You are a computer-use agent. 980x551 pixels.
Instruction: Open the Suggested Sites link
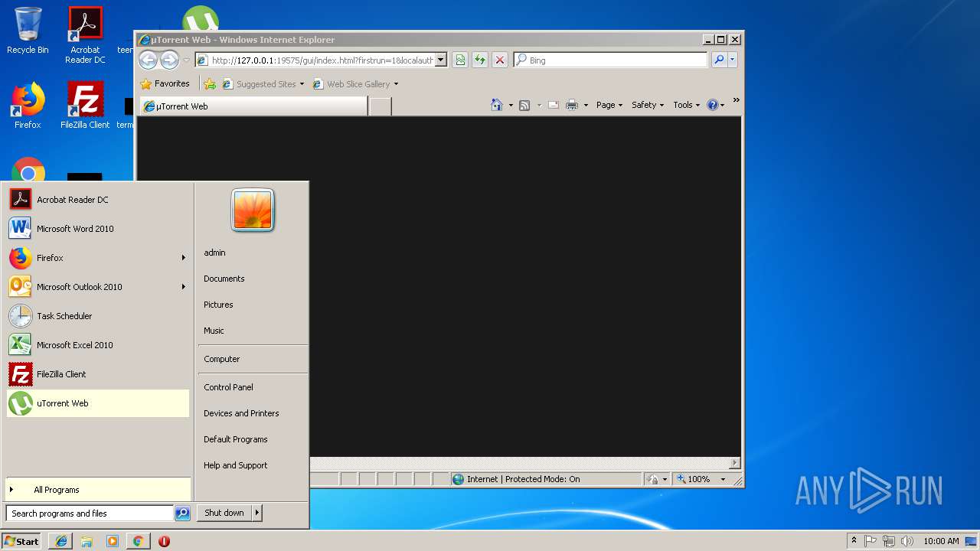point(263,84)
